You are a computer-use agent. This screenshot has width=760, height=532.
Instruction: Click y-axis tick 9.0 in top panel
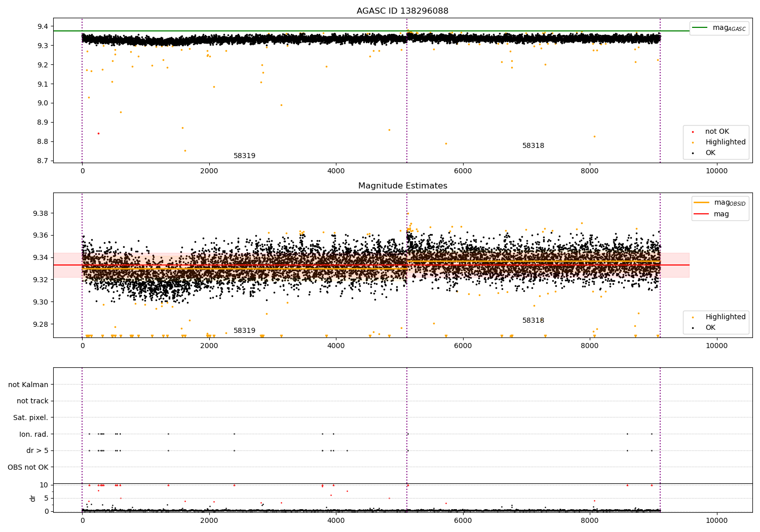click(x=43, y=103)
